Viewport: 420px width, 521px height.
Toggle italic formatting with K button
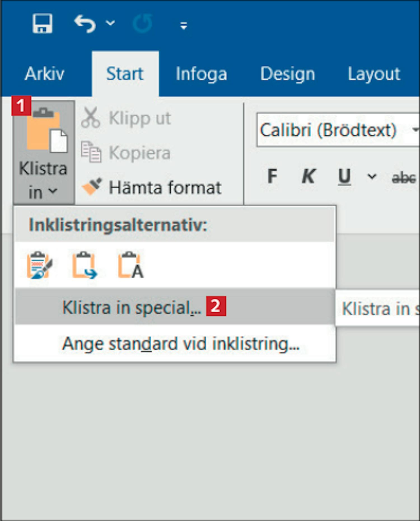tap(308, 176)
